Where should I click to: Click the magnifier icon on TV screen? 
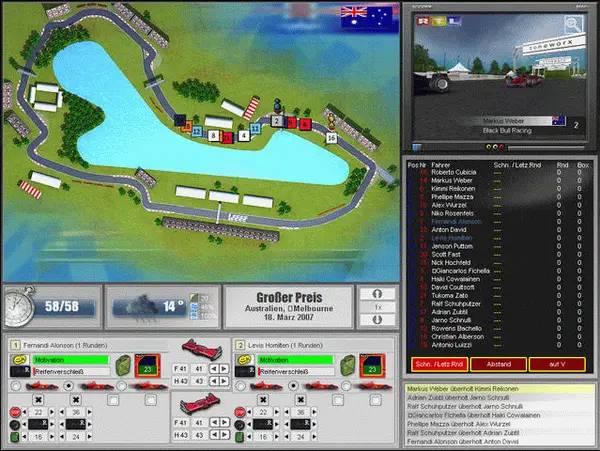click(575, 22)
